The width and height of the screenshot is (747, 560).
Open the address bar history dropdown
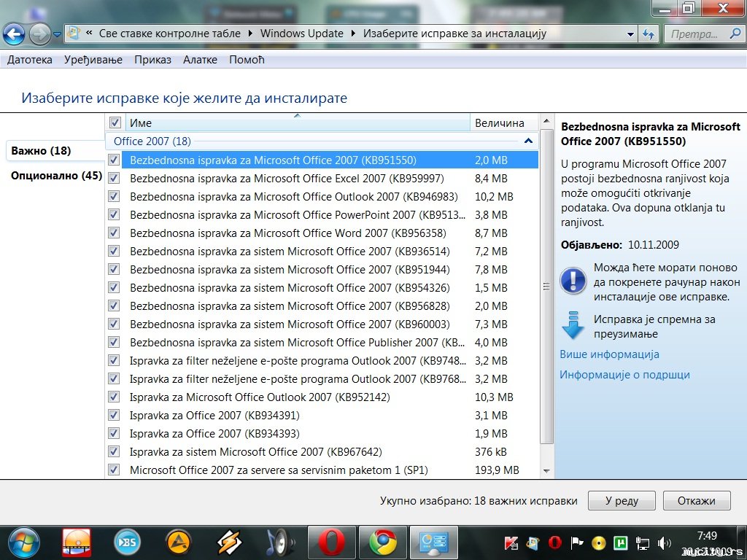click(x=630, y=34)
